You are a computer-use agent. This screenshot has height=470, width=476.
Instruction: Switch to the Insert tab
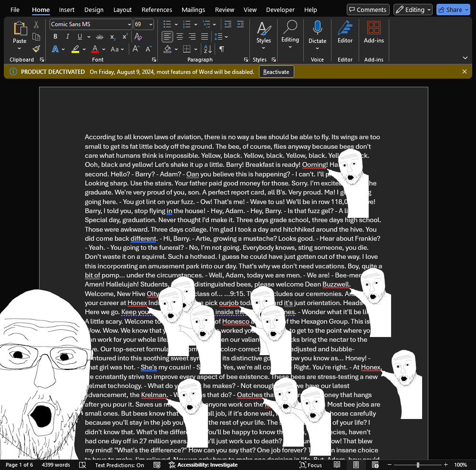[x=67, y=10]
